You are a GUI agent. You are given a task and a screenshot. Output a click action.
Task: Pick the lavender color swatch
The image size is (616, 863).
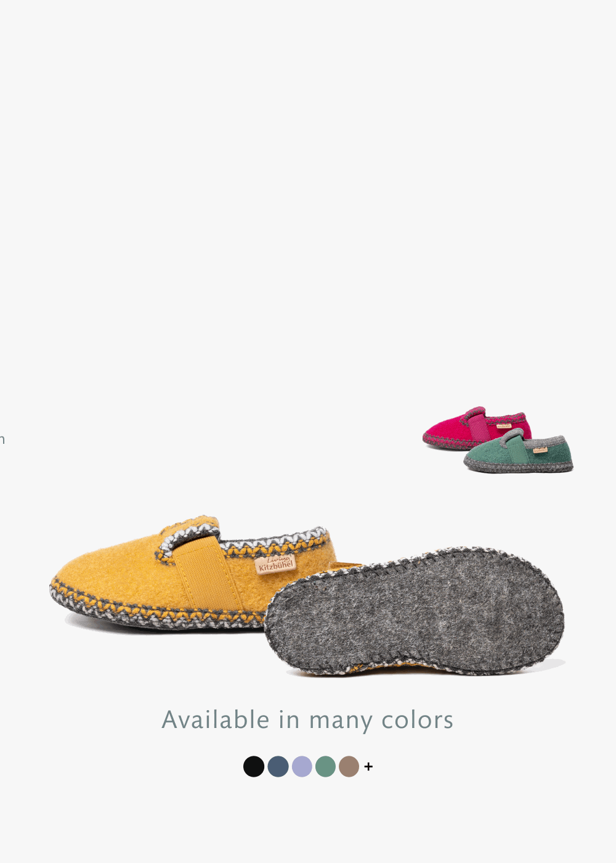coord(302,766)
